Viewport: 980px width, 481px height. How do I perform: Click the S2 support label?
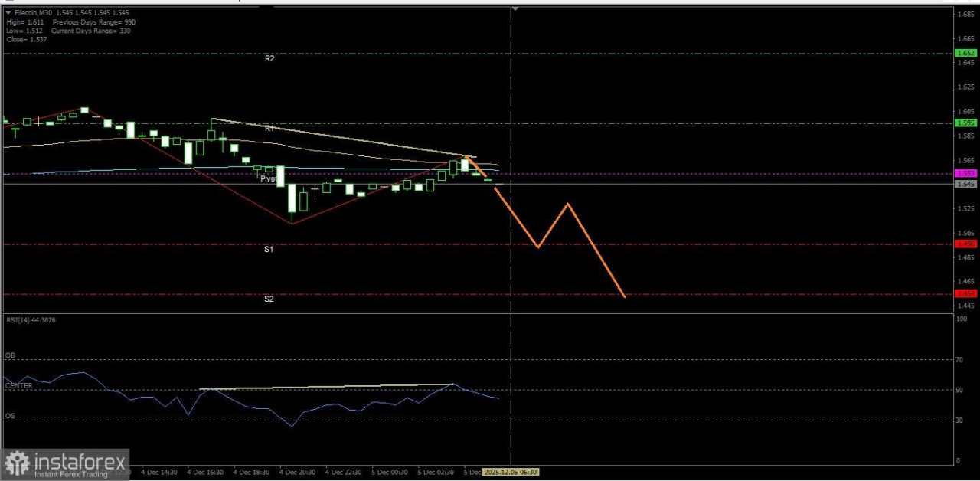[x=269, y=299]
